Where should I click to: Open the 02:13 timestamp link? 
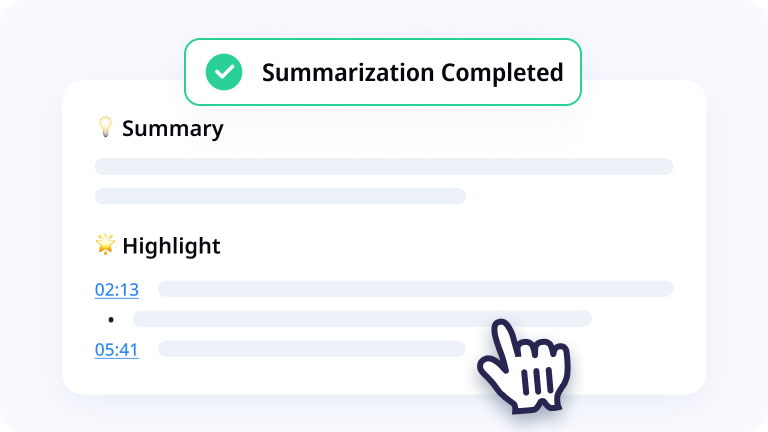pyautogui.click(x=117, y=289)
